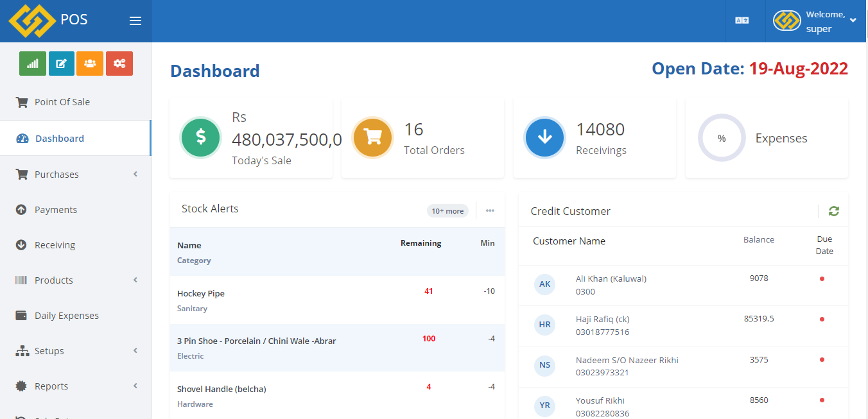The height and width of the screenshot is (419, 868).
Task: Click the Setups sitemap icon
Action: 22,351
